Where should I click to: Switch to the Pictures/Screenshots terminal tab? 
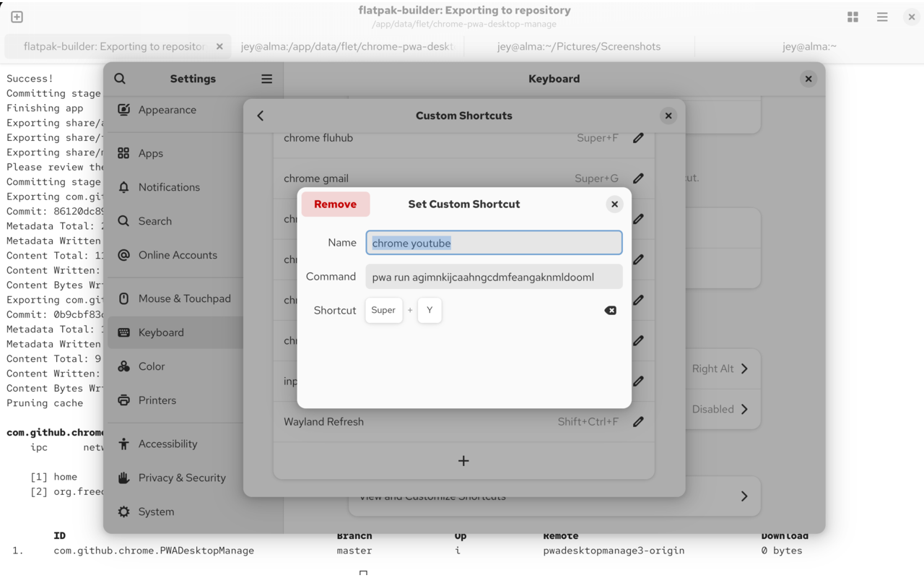pos(578,46)
